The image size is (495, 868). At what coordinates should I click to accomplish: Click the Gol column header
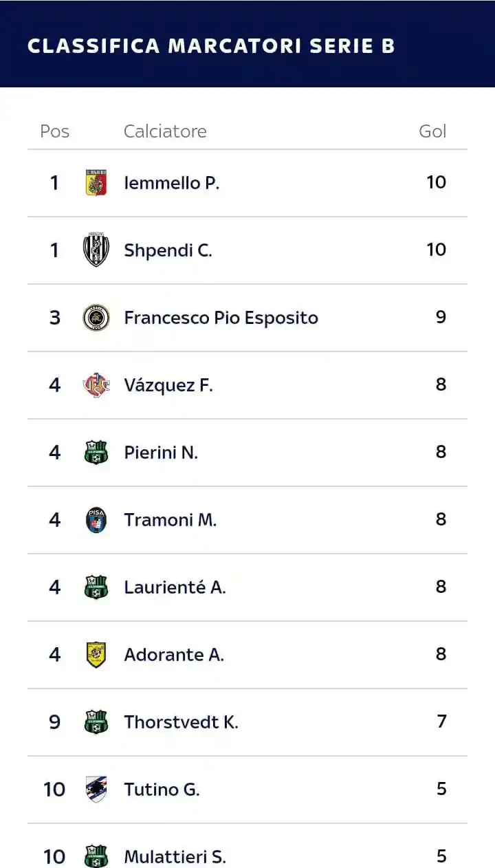click(x=432, y=131)
